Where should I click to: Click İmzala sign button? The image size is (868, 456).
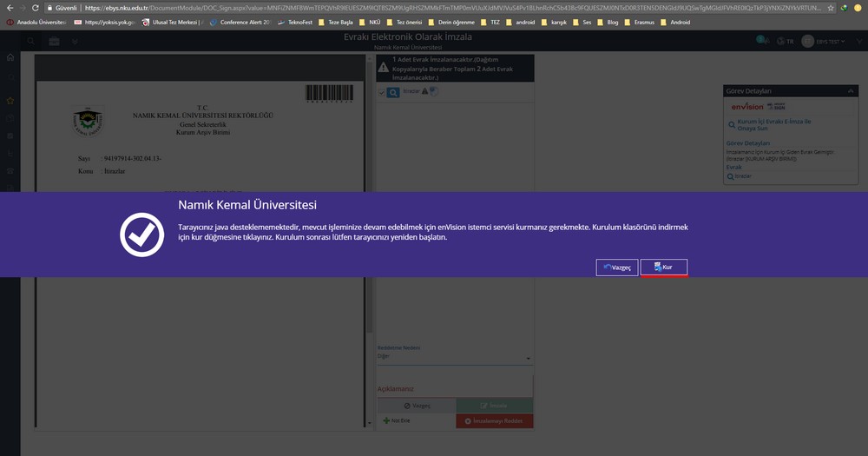[x=495, y=406]
